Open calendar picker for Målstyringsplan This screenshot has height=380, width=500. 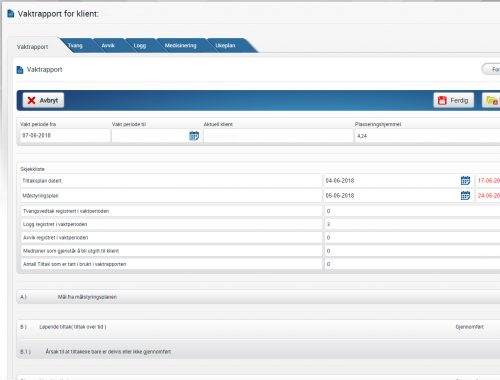[465, 196]
